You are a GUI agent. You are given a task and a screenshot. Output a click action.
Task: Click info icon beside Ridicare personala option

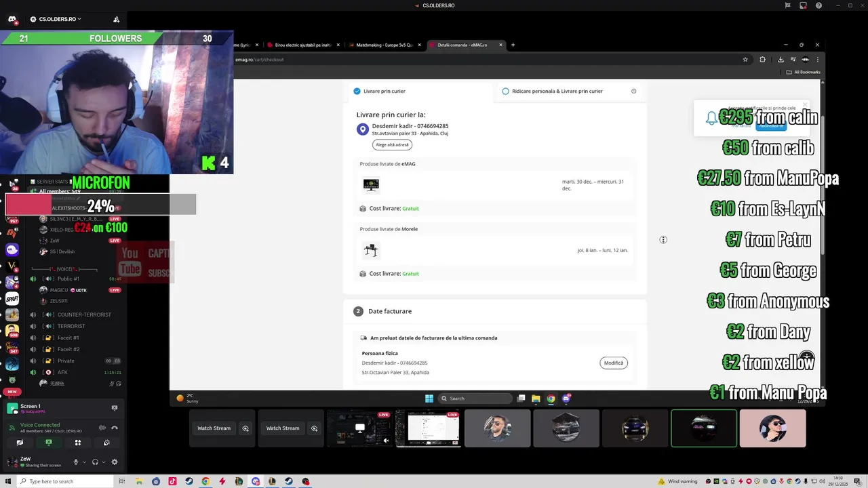click(x=633, y=91)
